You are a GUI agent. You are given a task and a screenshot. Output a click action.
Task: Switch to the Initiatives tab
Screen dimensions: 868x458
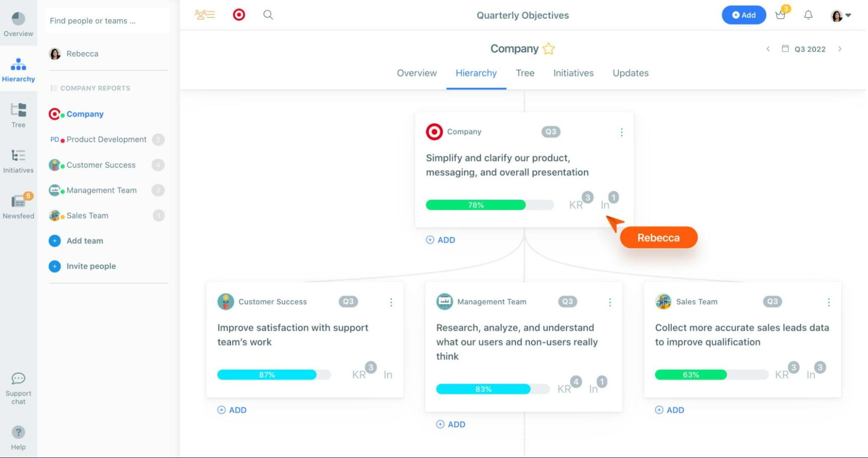(x=573, y=73)
